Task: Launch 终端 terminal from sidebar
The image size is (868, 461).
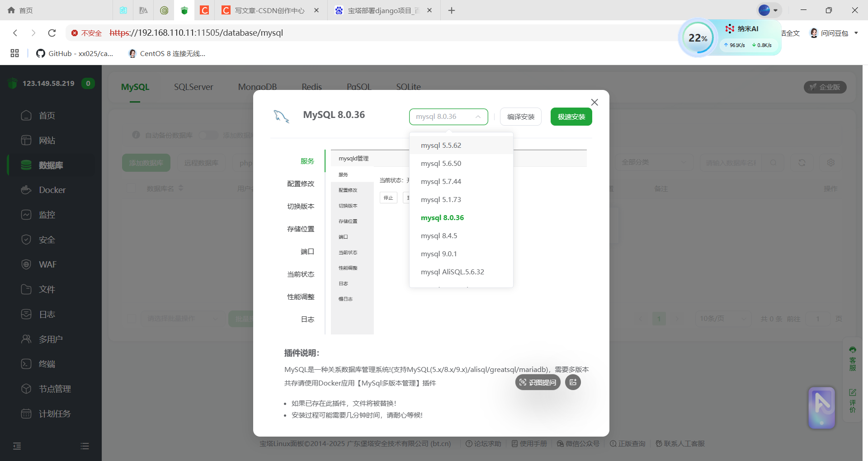Action: coord(47,364)
